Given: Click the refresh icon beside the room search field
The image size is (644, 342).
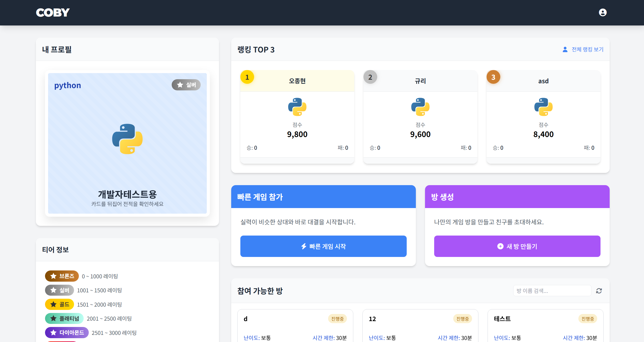Looking at the screenshot, I should (599, 291).
